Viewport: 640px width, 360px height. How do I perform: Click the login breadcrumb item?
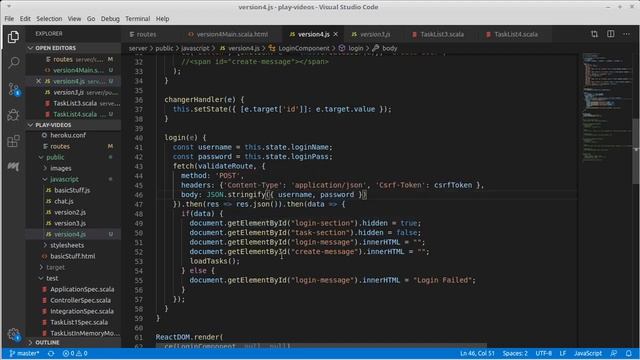point(355,48)
